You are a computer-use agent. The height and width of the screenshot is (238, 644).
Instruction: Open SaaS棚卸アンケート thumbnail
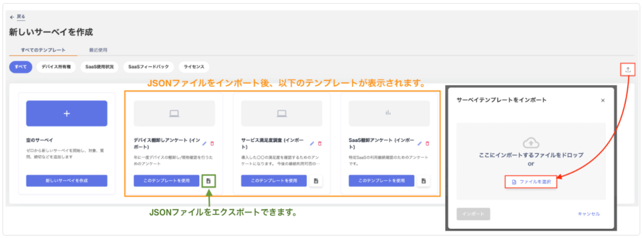tap(389, 113)
